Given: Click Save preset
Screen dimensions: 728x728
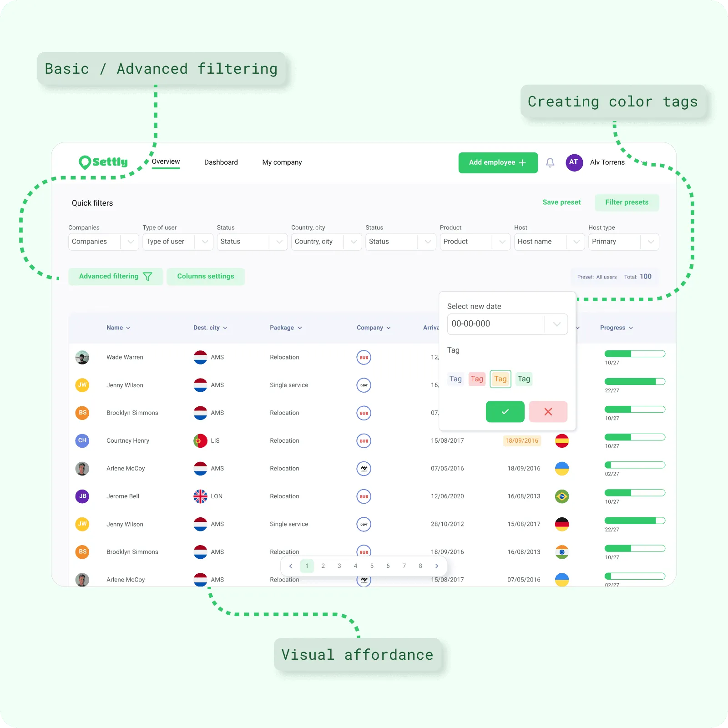Looking at the screenshot, I should 561,202.
